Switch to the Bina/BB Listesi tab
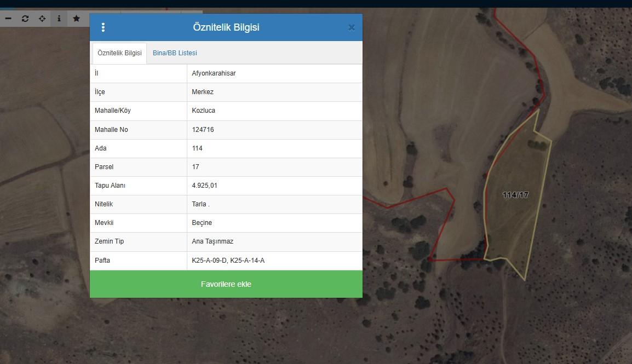The image size is (632, 364). [x=175, y=53]
